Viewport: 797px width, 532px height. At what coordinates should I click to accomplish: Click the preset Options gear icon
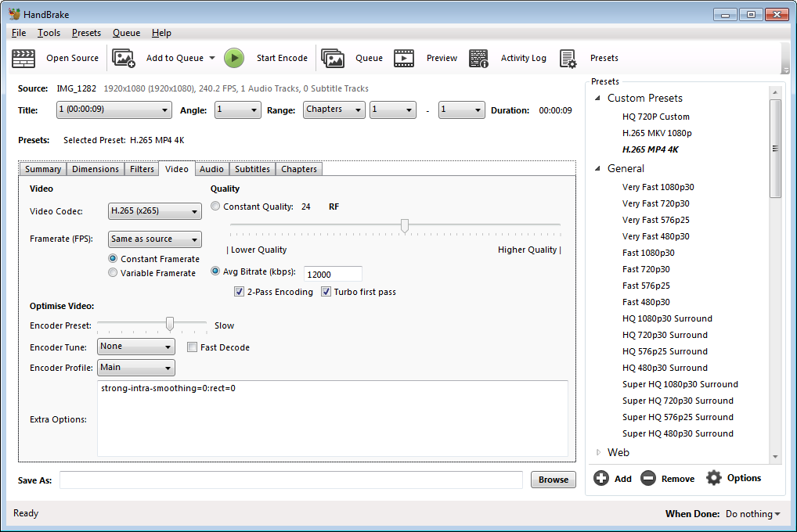pyautogui.click(x=714, y=478)
